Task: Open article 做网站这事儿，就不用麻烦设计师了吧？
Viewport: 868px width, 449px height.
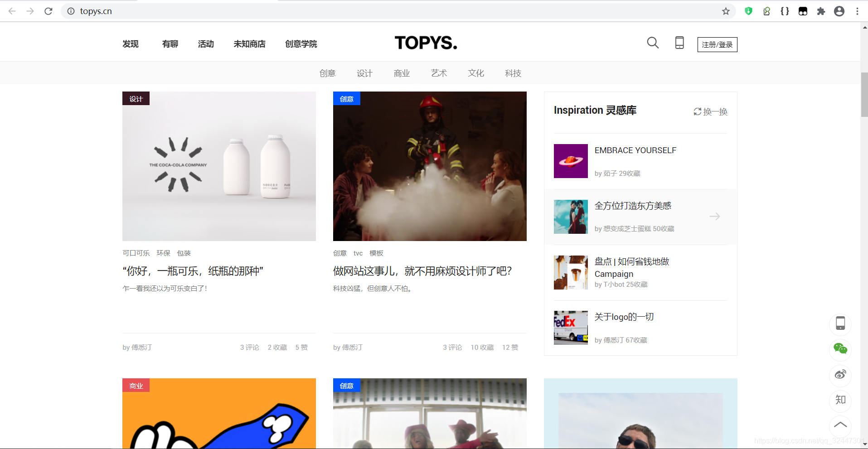Action: point(422,271)
